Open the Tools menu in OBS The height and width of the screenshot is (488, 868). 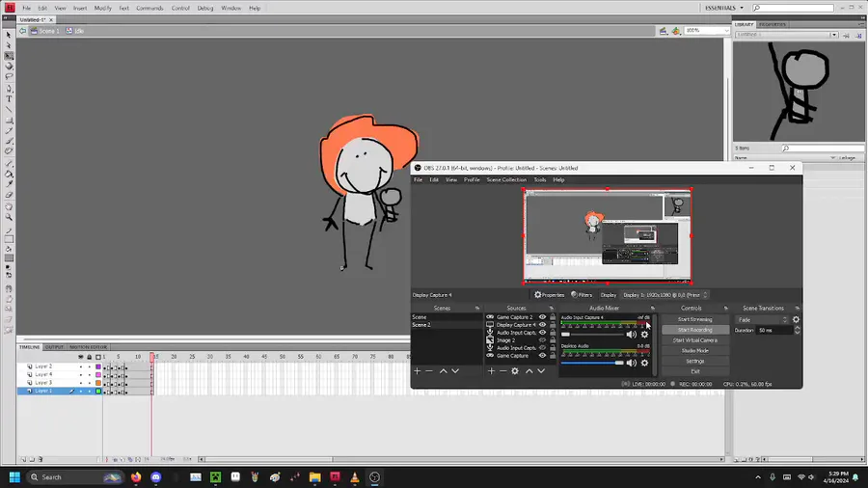pyautogui.click(x=540, y=179)
